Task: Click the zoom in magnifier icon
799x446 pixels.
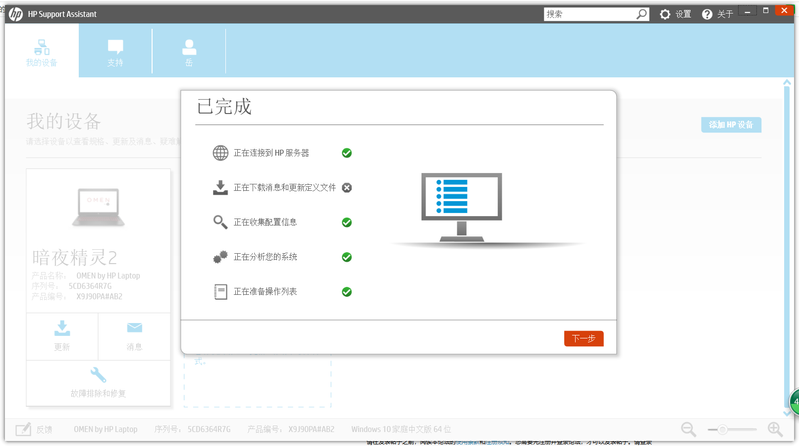Action: click(775, 429)
